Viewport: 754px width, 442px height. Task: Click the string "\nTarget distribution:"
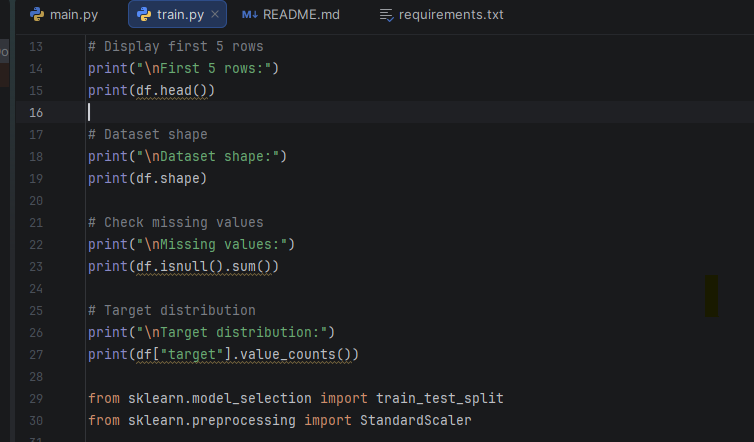pos(232,333)
